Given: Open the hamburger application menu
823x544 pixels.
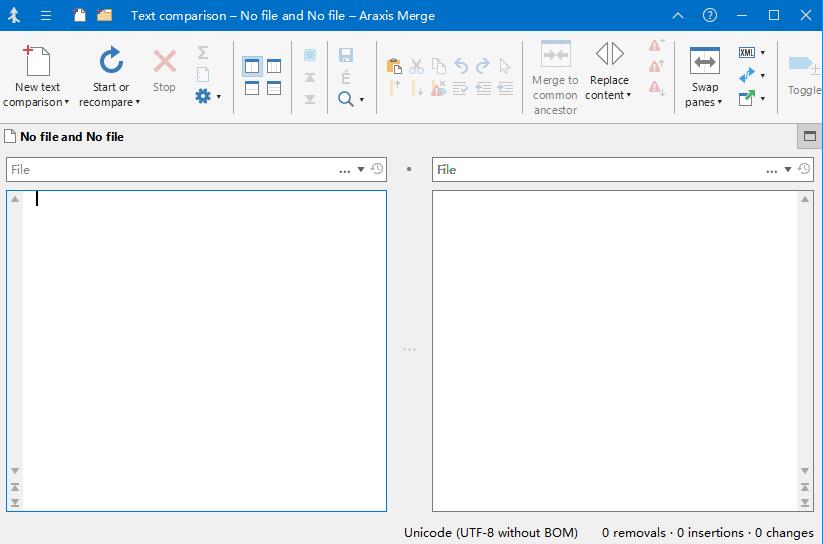Looking at the screenshot, I should pyautogui.click(x=46, y=15).
